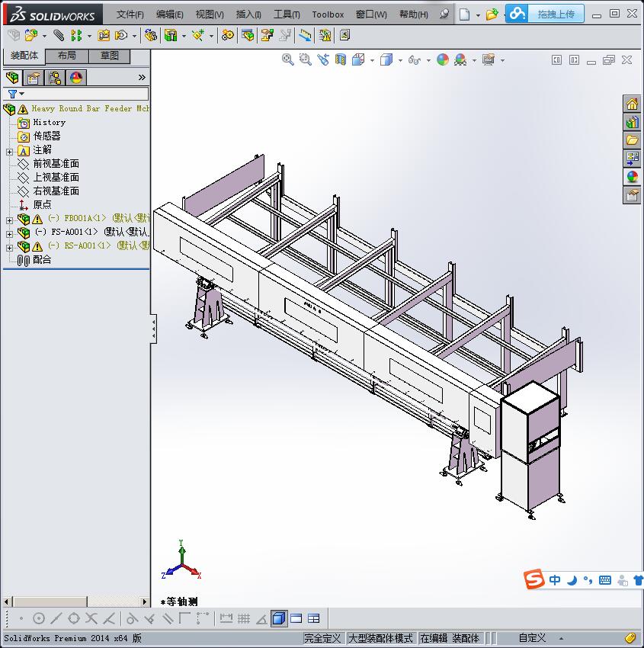Image resolution: width=644 pixels, height=648 pixels.
Task: Open the 编辑(E) menu
Action: [170, 14]
